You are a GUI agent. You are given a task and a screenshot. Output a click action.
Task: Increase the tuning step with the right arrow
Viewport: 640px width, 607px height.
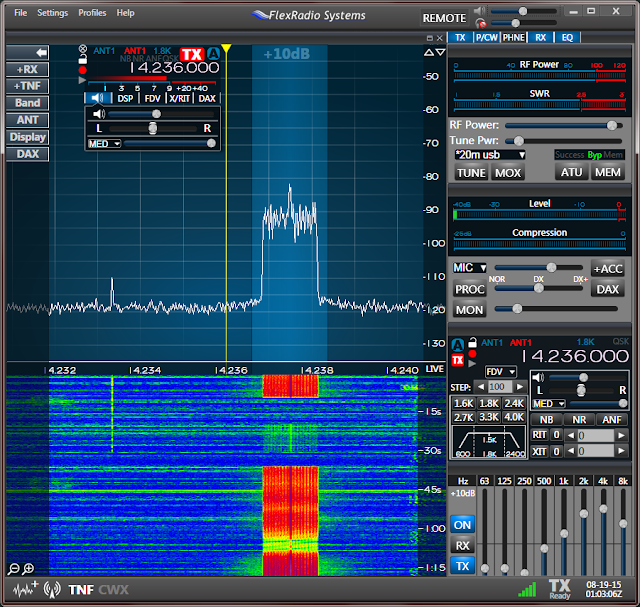click(520, 387)
